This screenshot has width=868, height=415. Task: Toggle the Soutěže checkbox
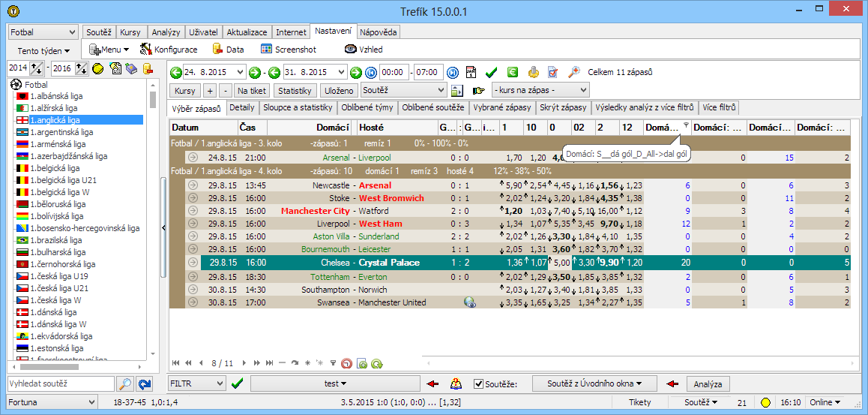pos(479,384)
